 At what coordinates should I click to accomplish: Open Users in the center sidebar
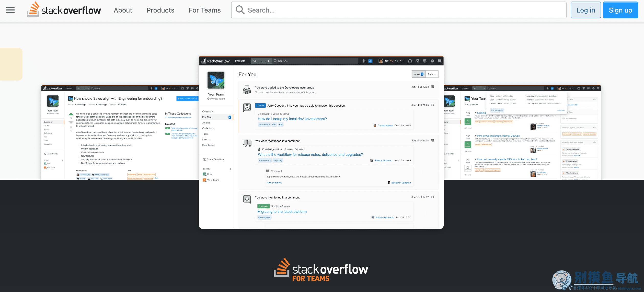[x=205, y=140]
